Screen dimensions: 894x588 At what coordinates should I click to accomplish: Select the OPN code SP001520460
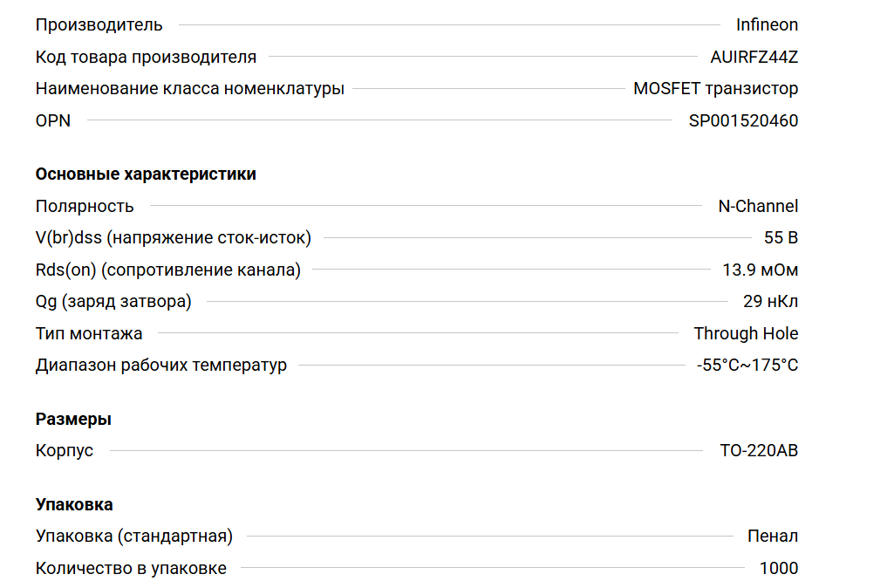[743, 121]
